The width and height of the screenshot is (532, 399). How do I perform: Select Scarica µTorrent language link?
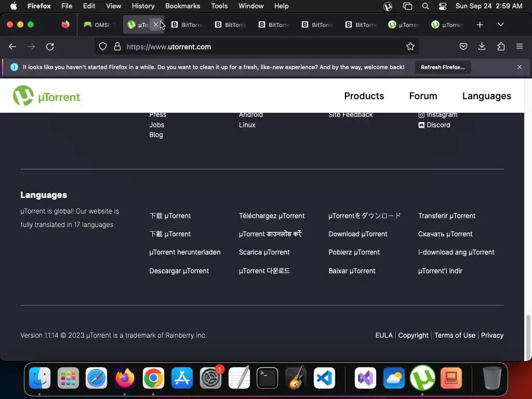pyautogui.click(x=264, y=252)
